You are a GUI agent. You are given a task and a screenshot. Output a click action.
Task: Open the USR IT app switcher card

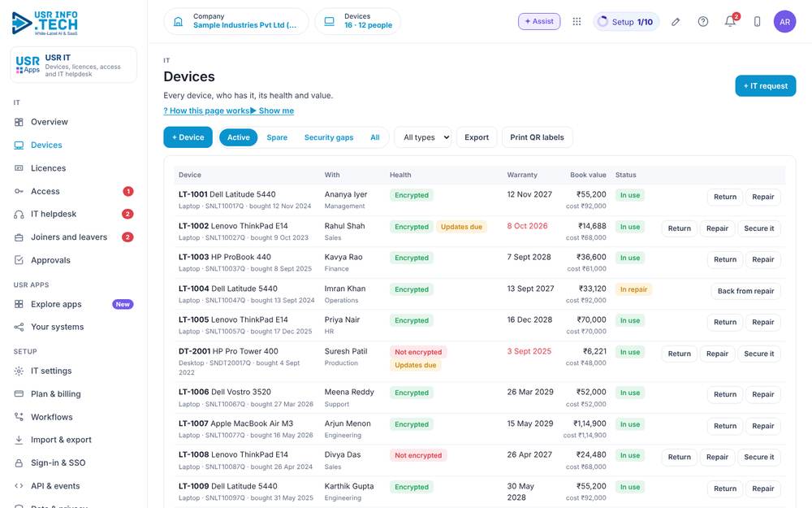click(74, 65)
